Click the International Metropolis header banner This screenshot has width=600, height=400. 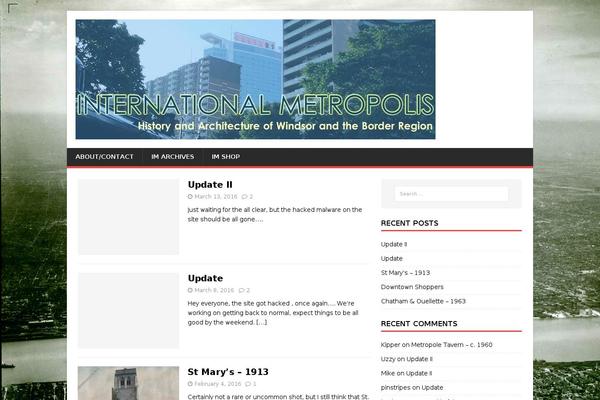255,79
